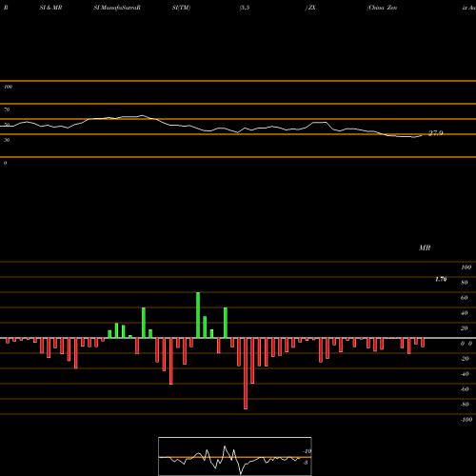Click the '(China Zen' title text
Image resolution: width=476 pixels, height=476 pixels.
(x=382, y=8)
